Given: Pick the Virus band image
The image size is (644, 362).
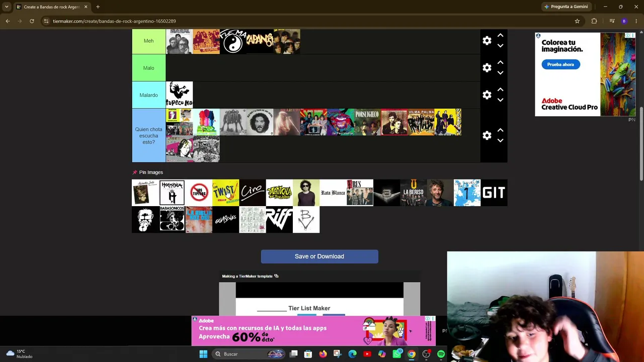Looking at the screenshot, I should click(360, 193).
